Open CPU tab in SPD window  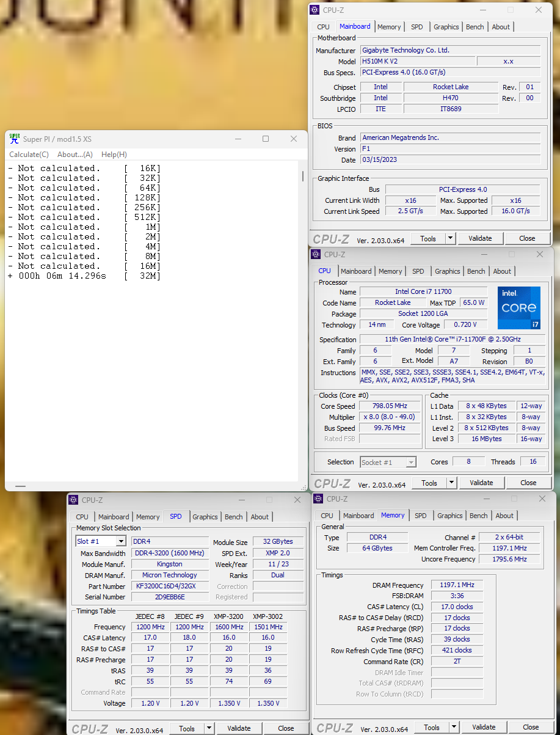[82, 517]
